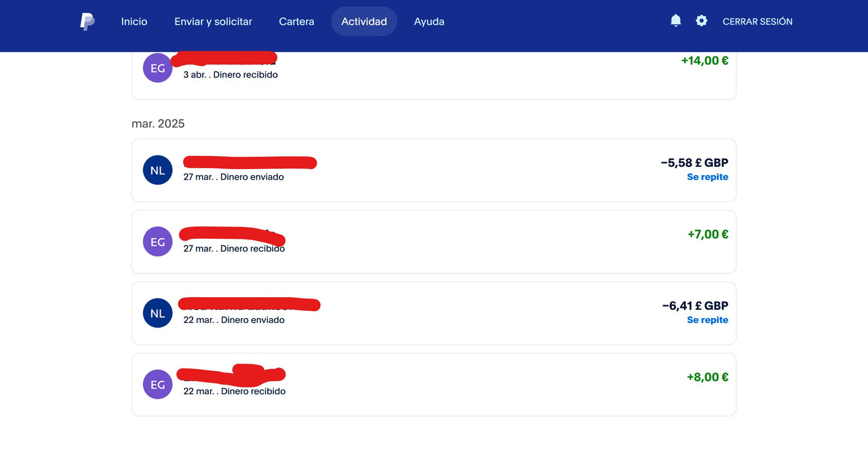Select the Actividad tab
868x464 pixels.
coord(364,22)
